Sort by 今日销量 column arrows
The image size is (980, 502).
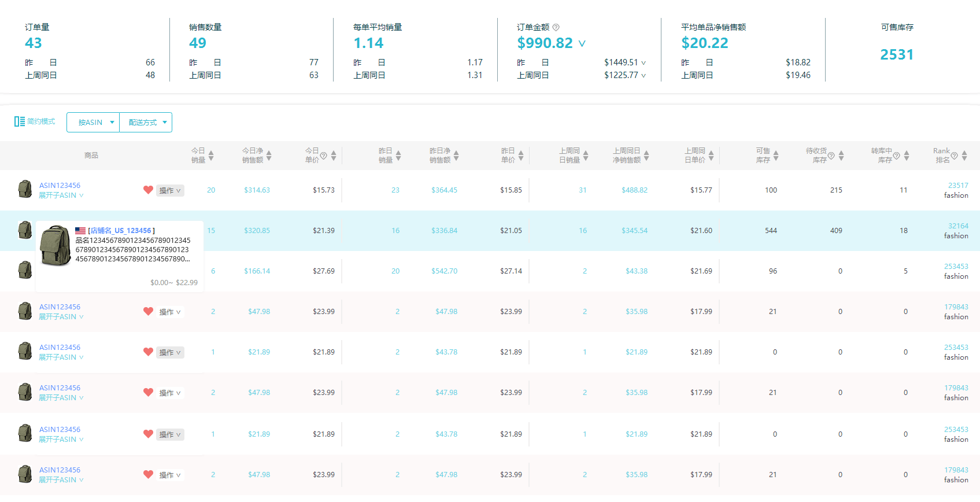point(211,156)
